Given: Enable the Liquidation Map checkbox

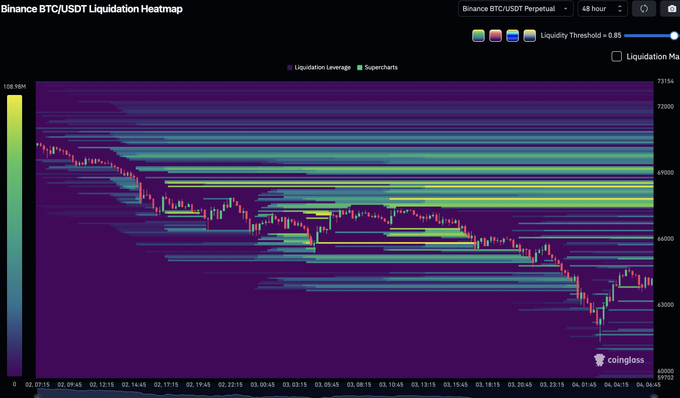Looking at the screenshot, I should coord(616,56).
